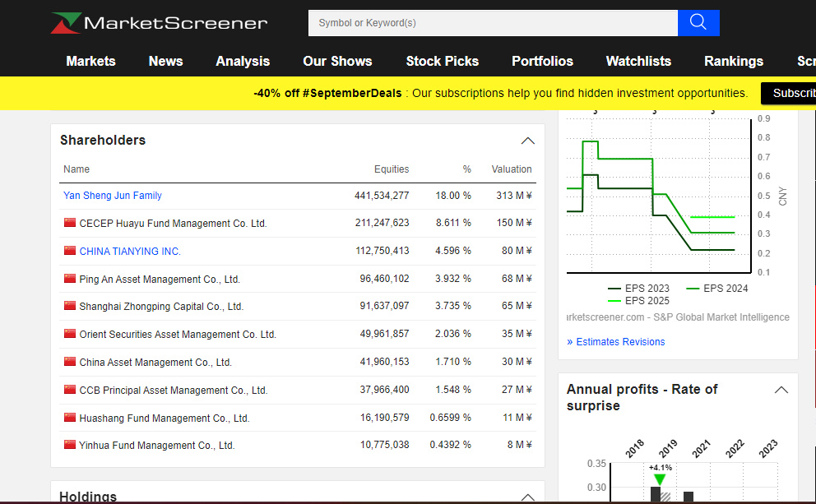Click the Annual profits - Rate of surprise heading

point(642,397)
